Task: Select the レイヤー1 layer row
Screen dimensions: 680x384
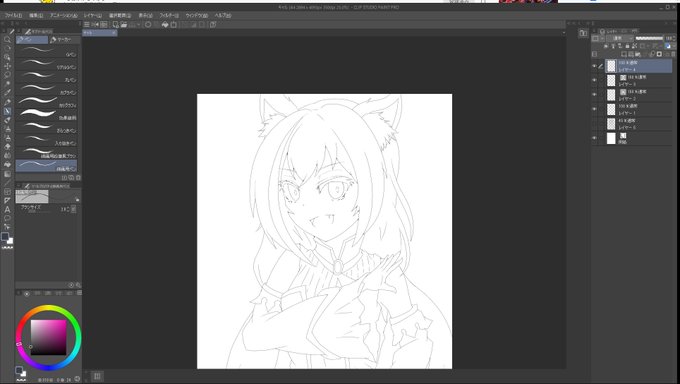Action: 638,109
